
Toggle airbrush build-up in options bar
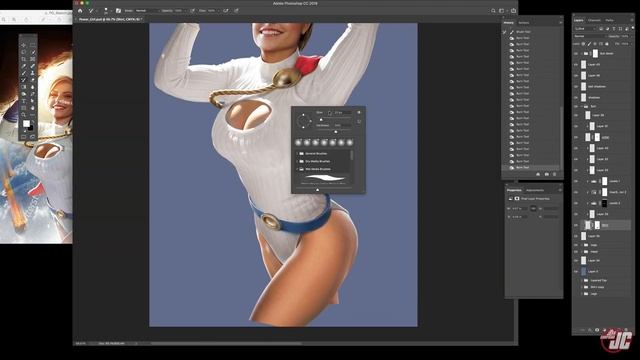point(226,11)
